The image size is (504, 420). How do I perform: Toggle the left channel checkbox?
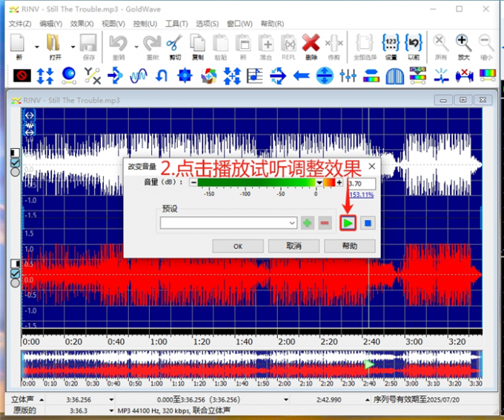pos(15,163)
